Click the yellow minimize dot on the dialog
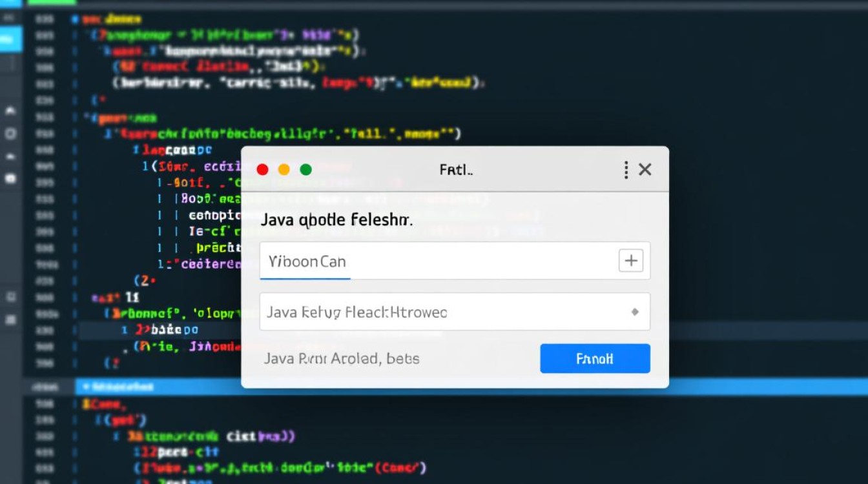Screen dimensions: 868x484 (284, 170)
